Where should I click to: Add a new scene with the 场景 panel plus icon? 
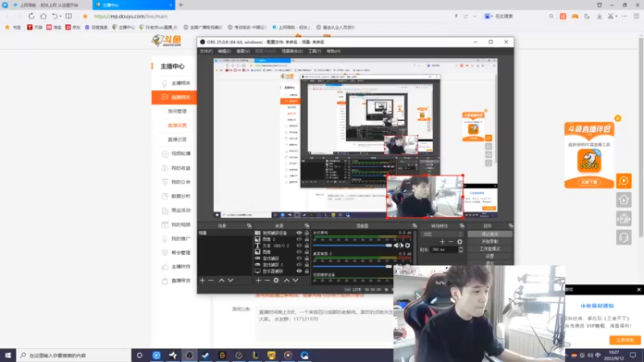click(202, 280)
